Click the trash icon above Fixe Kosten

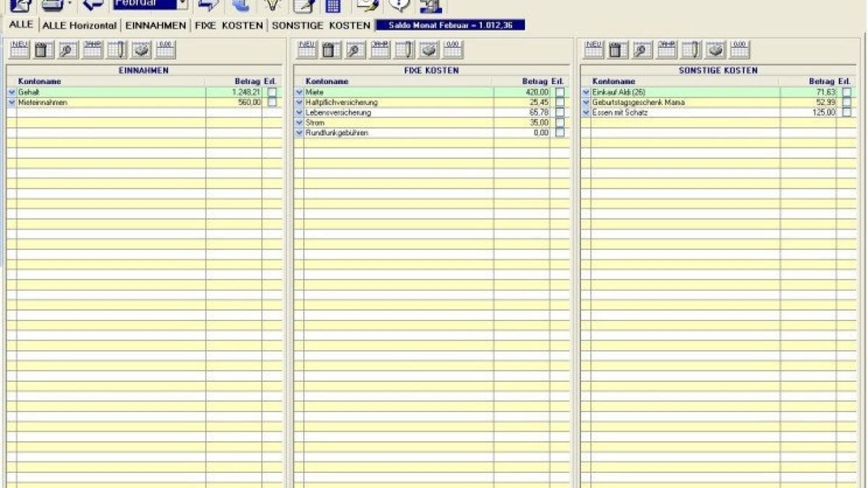[x=331, y=49]
